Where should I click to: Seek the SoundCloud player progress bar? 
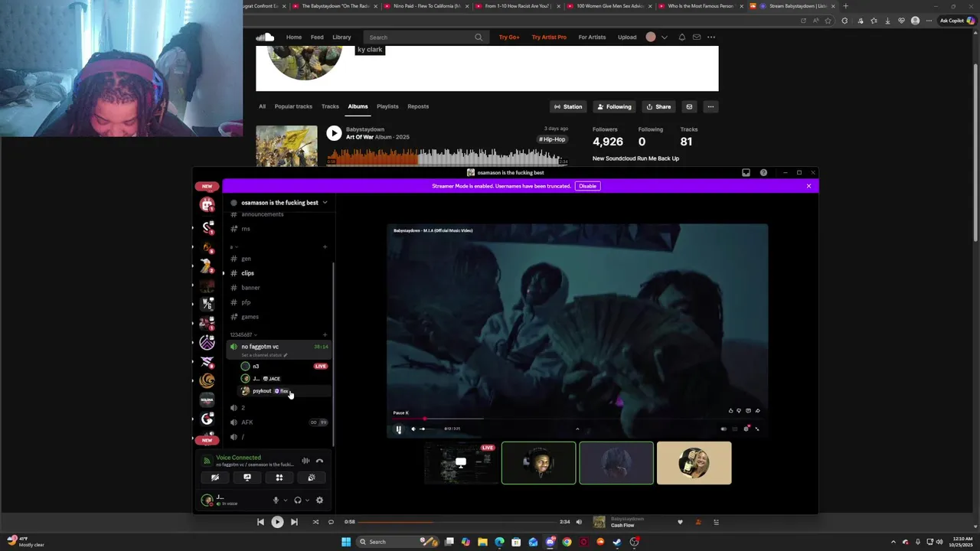click(x=458, y=522)
